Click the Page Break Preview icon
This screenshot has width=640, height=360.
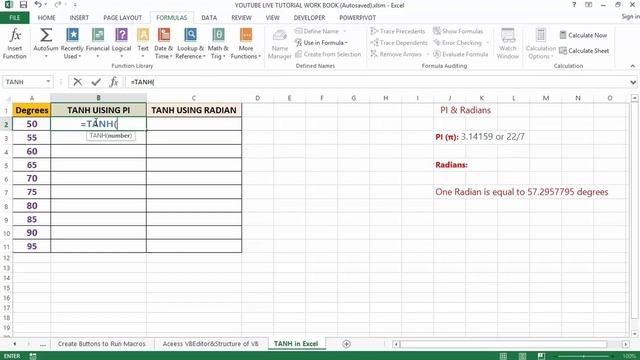coord(541,356)
